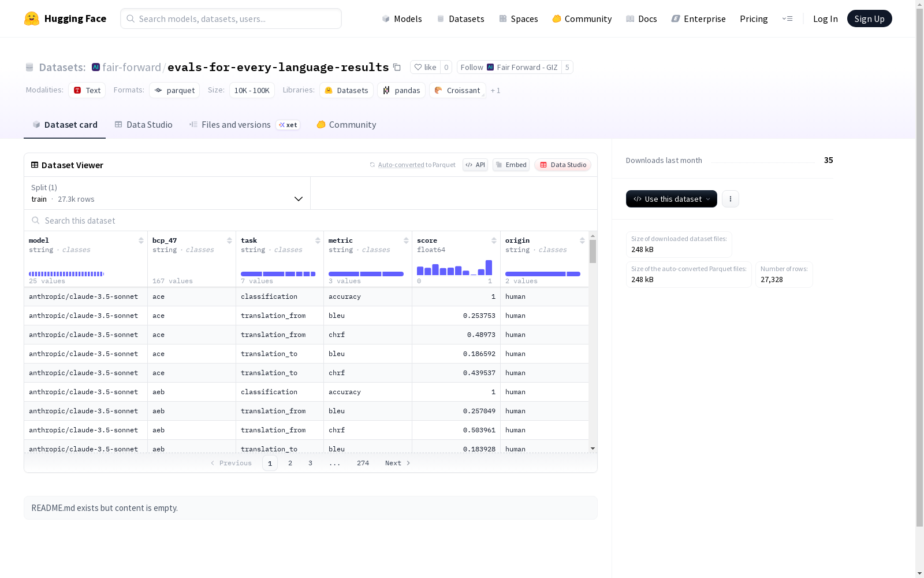Go to the Pricing page
Screen dimensions: 924x578
point(754,18)
